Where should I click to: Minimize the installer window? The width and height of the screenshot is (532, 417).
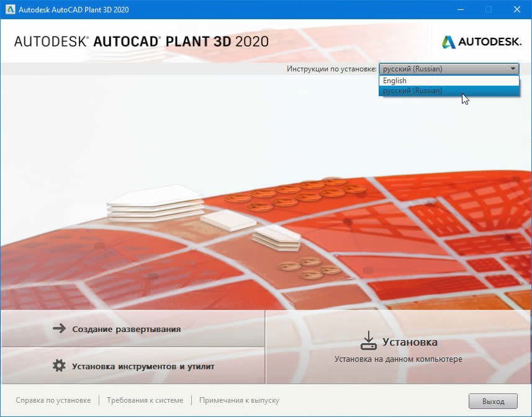pyautogui.click(x=461, y=9)
